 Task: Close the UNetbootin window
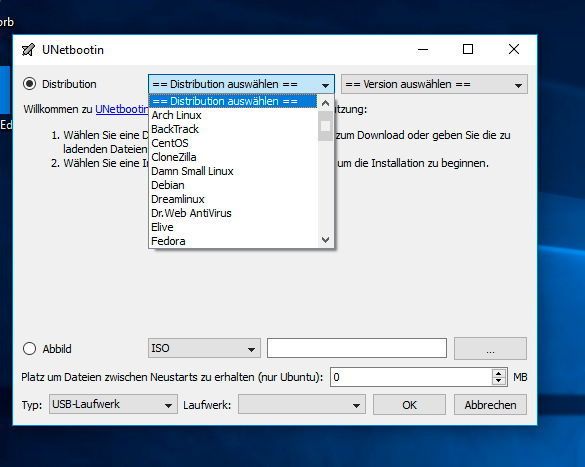tap(514, 49)
